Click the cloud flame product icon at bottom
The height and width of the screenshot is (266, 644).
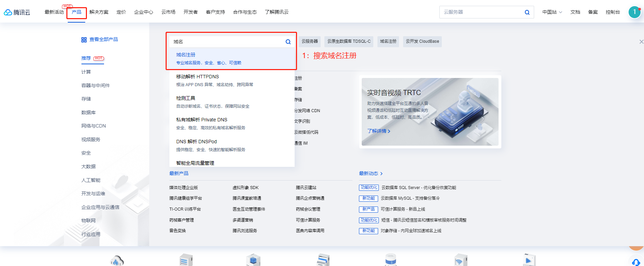tap(117, 261)
